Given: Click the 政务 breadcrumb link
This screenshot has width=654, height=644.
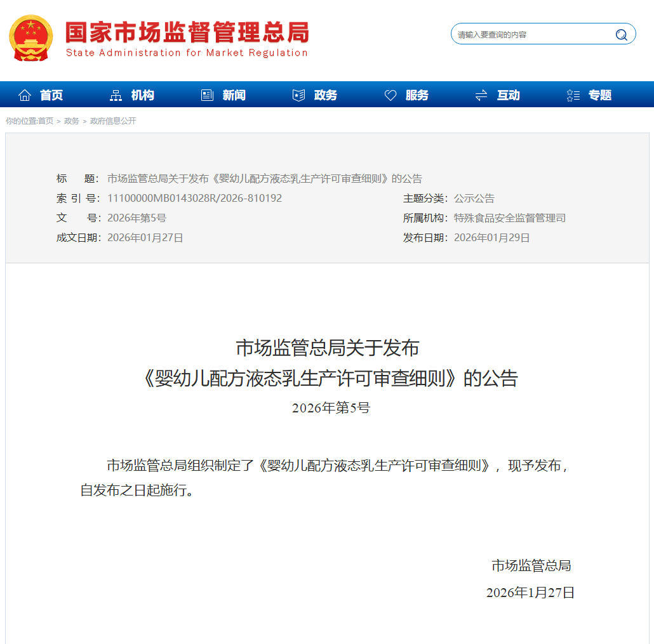Looking at the screenshot, I should pos(72,121).
